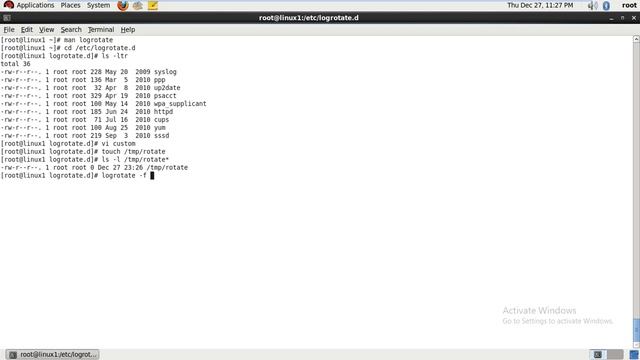Click the volume speaker icon
640x360 pixels.
592,5
